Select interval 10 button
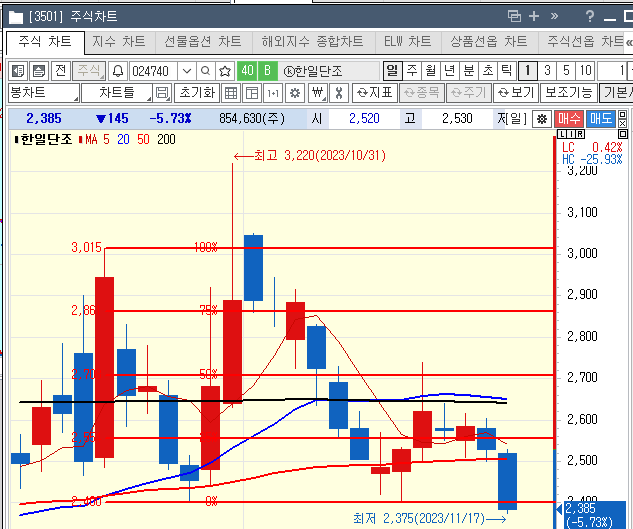This screenshot has height=529, width=633. click(585, 71)
